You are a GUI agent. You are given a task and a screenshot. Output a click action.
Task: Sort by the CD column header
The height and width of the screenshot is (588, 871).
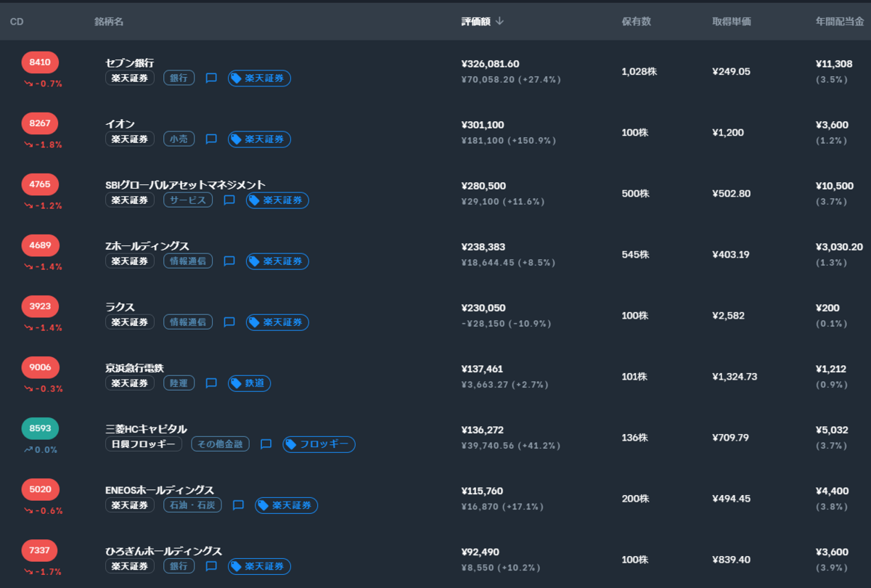(x=17, y=22)
